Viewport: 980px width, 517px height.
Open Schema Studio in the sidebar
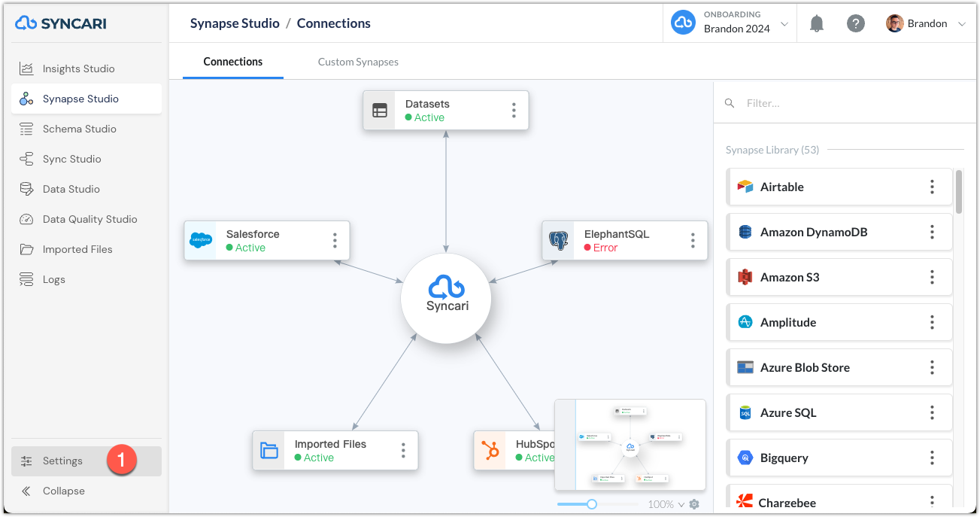pos(86,129)
